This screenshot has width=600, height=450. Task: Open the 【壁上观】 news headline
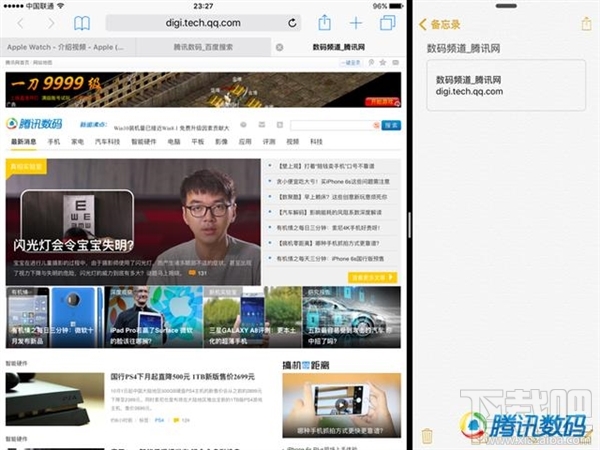pos(326,166)
